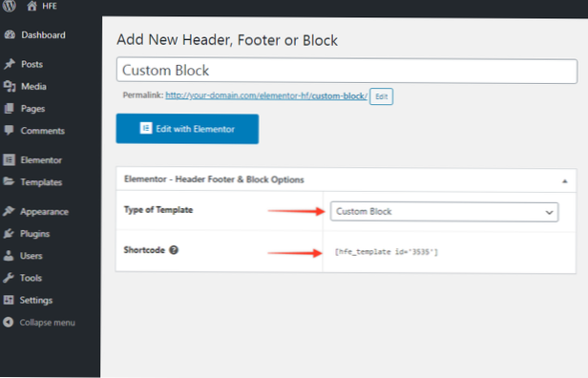This screenshot has width=588, height=378.
Task: Open the Comments menu item
Action: [x=43, y=131]
